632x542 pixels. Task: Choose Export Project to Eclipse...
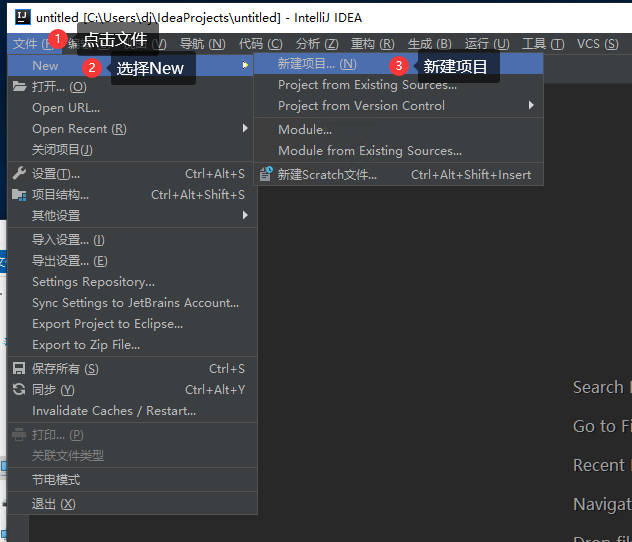pyautogui.click(x=132, y=324)
